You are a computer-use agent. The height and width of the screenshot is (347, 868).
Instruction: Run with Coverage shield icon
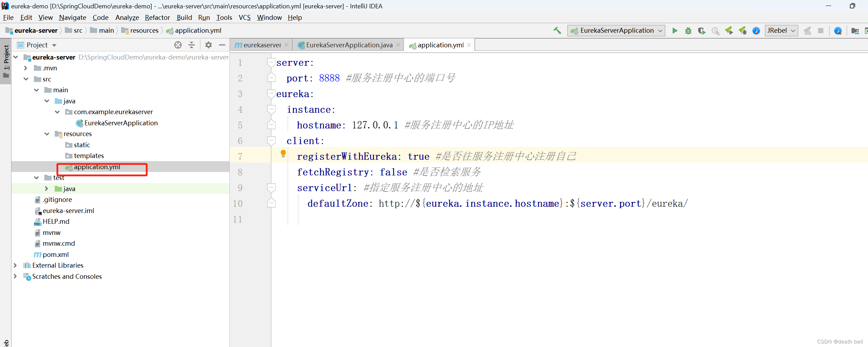pyautogui.click(x=701, y=31)
